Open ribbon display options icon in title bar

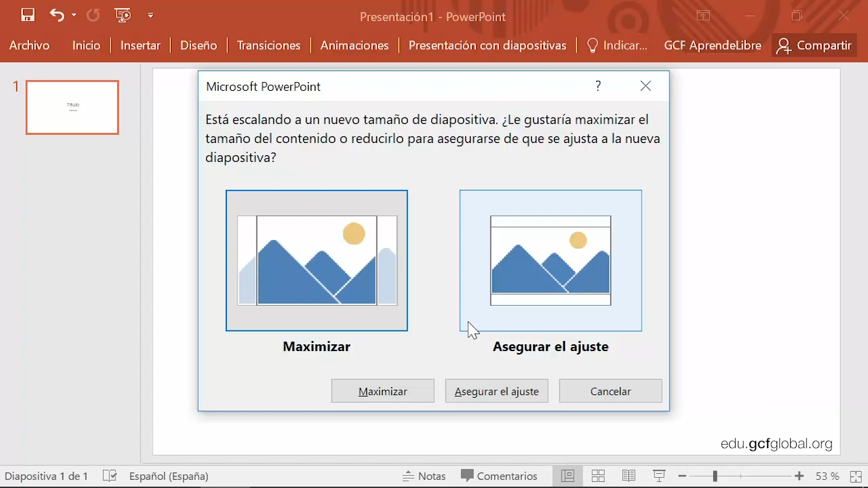point(703,15)
